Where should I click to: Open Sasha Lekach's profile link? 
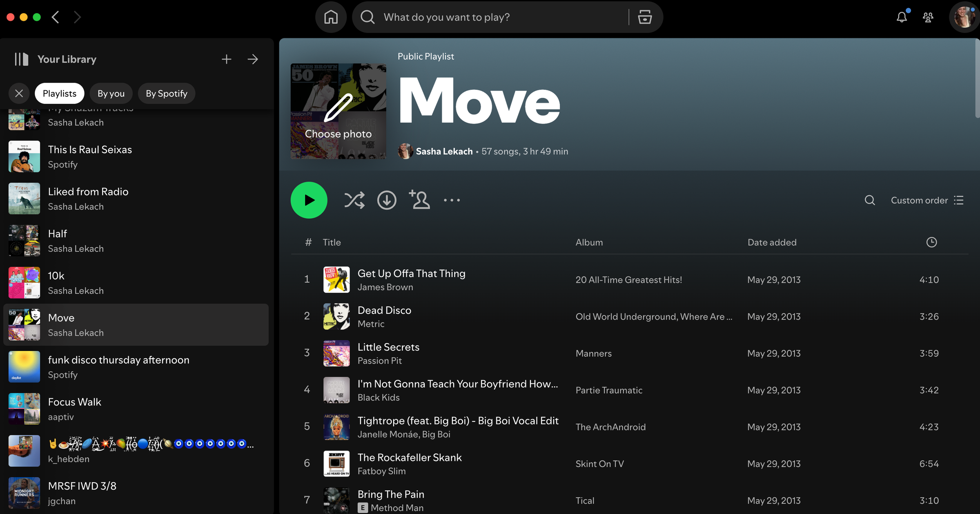point(444,151)
